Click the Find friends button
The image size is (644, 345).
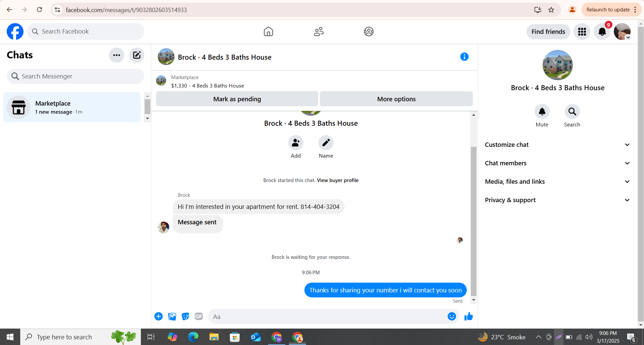point(548,32)
